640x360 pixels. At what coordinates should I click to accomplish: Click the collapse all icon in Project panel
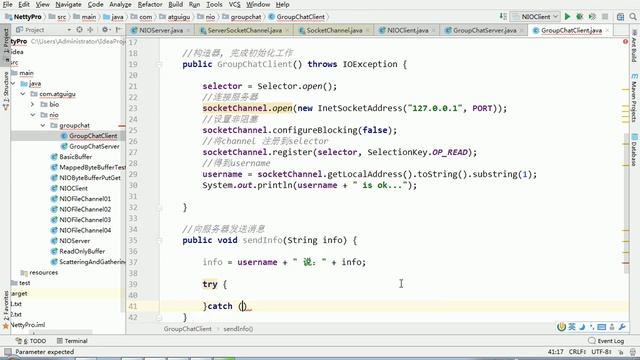(90, 30)
